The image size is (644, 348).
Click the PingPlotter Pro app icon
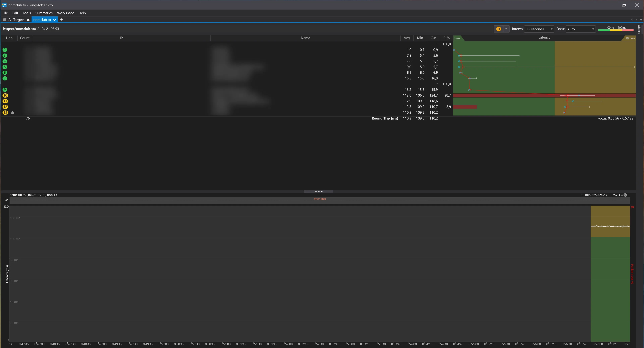(4, 5)
